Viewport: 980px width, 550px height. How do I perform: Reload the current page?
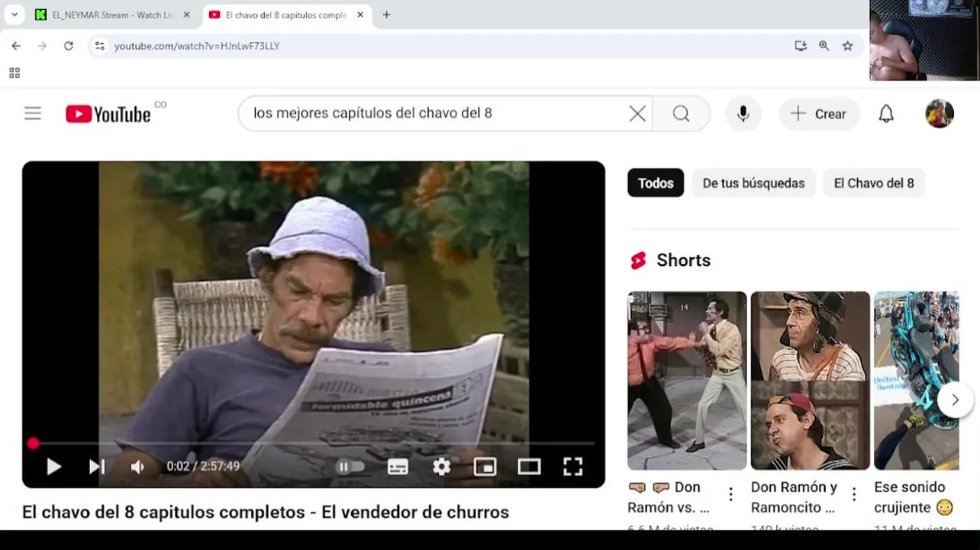[68, 46]
